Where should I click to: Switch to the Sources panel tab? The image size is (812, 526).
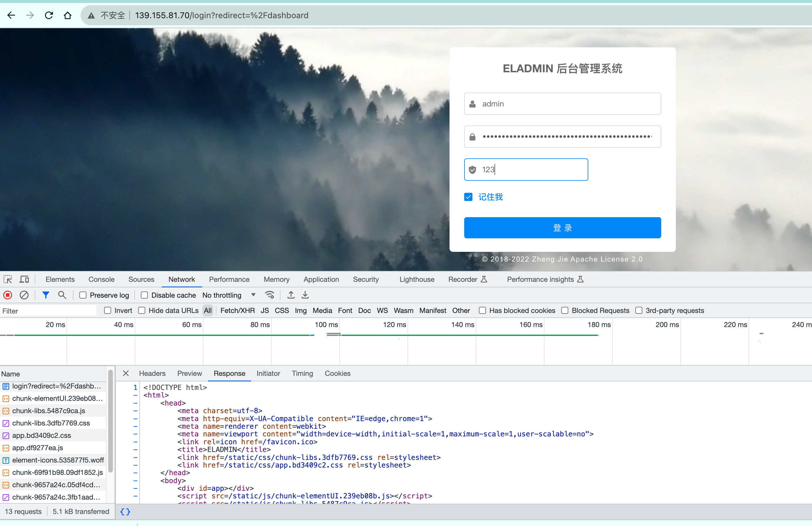[141, 279]
